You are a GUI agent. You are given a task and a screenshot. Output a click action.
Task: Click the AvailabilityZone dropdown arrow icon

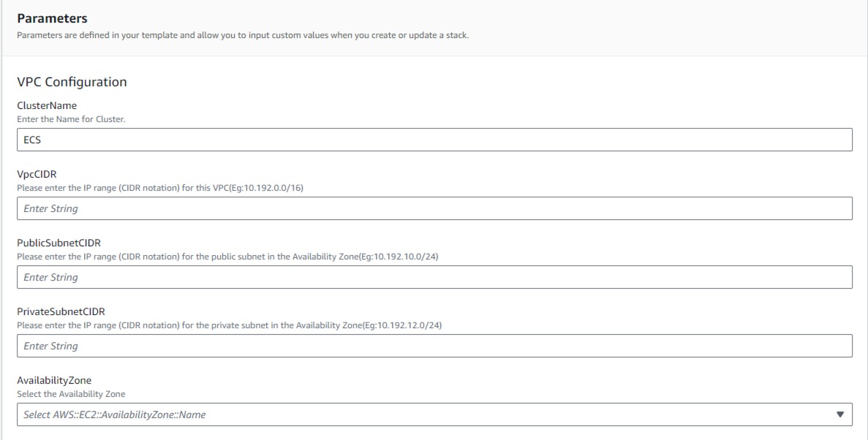tap(839, 414)
